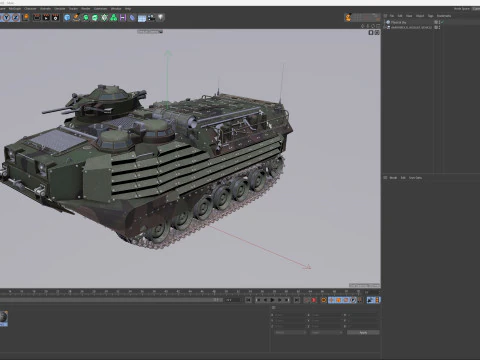Click the viewport move camera icon
Image resolution: width=480 pixels, height=360 pixels.
tap(363, 26)
